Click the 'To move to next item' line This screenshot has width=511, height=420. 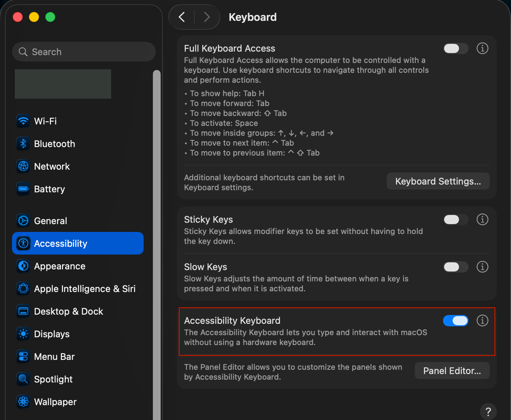point(239,143)
